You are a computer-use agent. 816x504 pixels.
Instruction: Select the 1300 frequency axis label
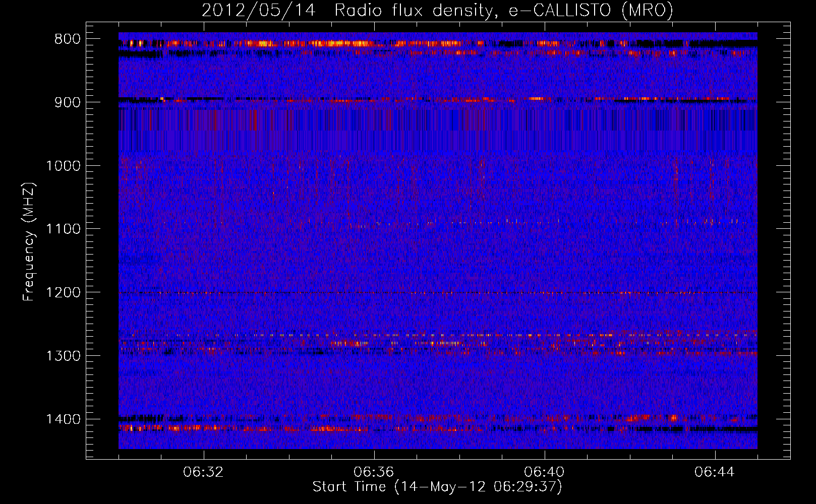point(63,356)
